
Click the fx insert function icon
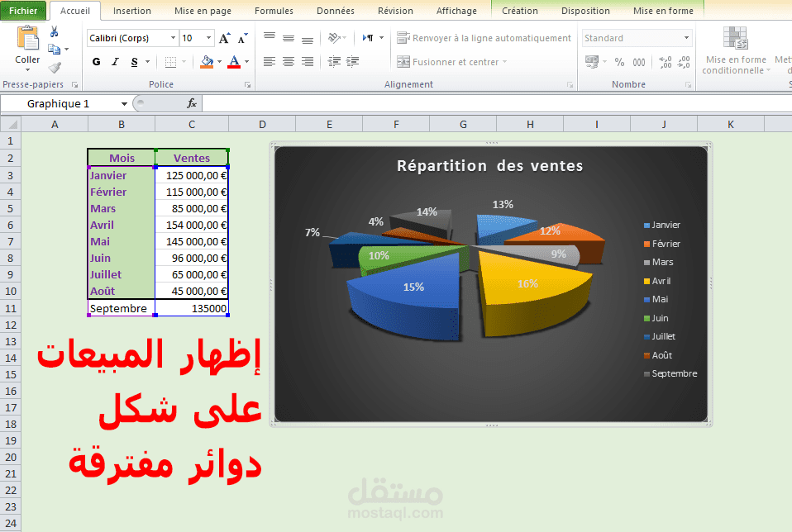pyautogui.click(x=192, y=103)
